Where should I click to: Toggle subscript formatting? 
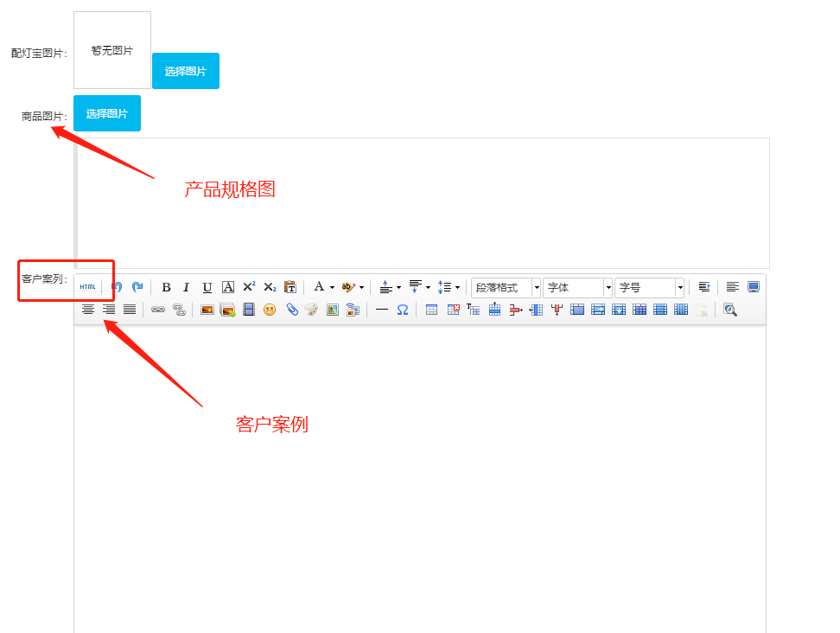pos(270,287)
